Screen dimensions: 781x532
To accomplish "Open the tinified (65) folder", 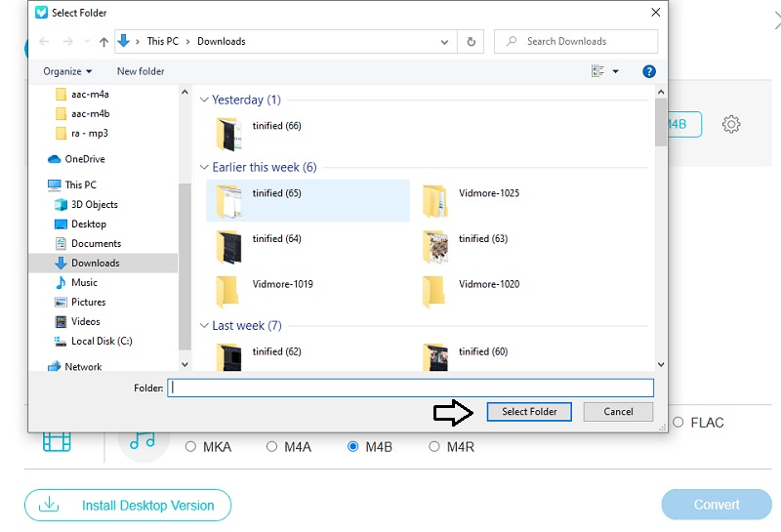I will pyautogui.click(x=276, y=193).
